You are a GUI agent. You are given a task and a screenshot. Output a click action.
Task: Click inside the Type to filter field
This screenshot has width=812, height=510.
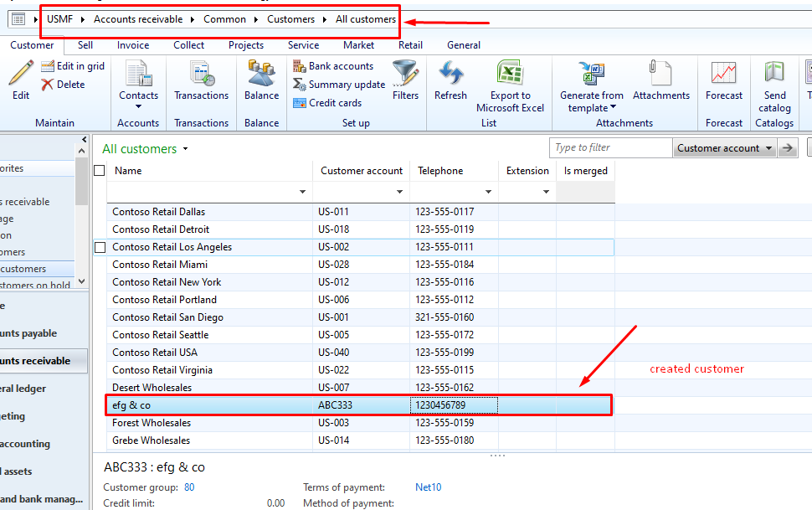pos(610,147)
